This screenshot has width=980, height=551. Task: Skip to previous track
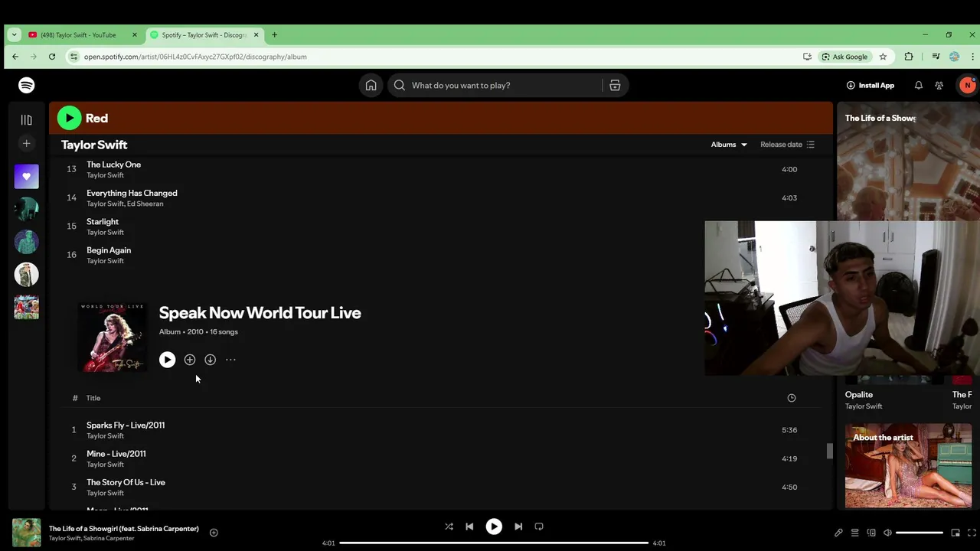click(x=469, y=527)
